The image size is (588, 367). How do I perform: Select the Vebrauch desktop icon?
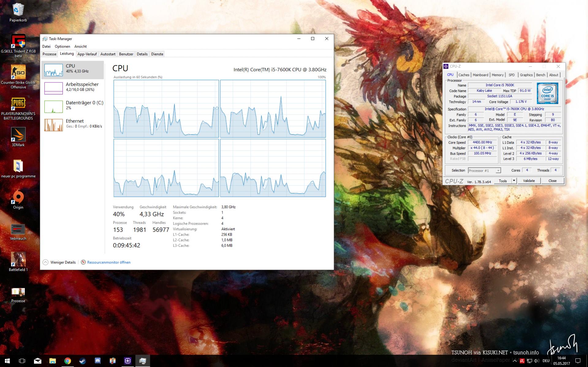[x=18, y=232]
